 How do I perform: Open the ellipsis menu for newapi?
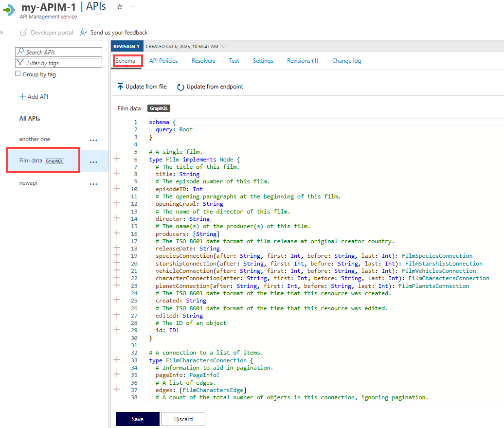point(93,183)
